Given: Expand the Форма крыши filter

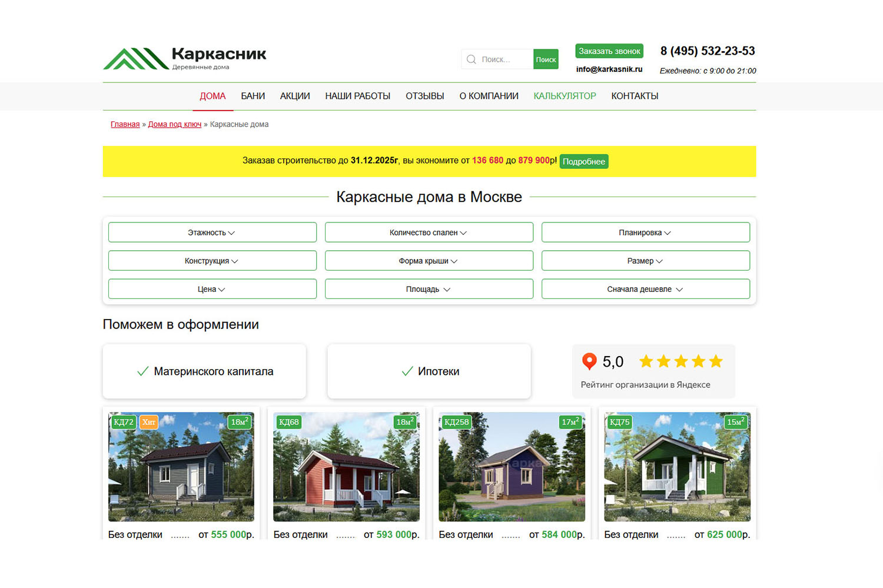Looking at the screenshot, I should pyautogui.click(x=429, y=261).
